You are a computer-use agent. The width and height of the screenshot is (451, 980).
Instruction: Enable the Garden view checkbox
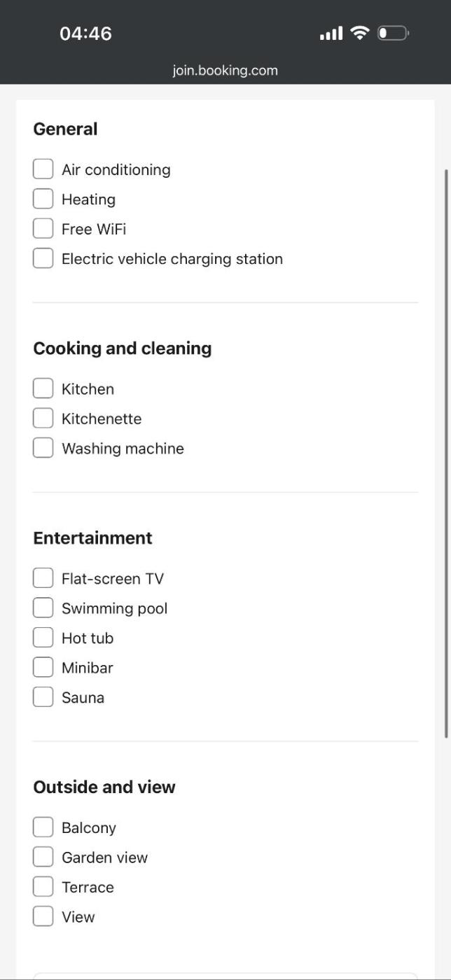(43, 857)
